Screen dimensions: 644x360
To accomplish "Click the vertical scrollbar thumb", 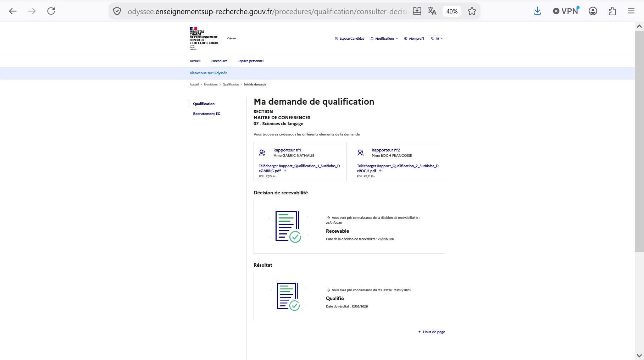I will pos(639,142).
